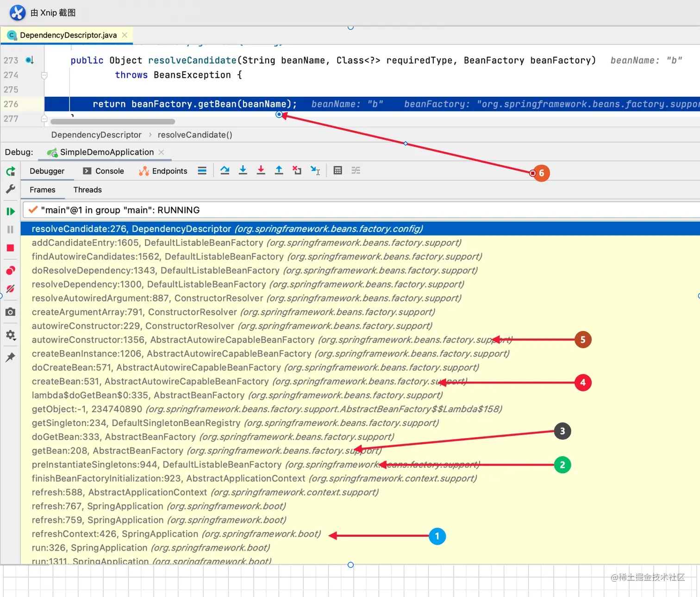This screenshot has width=700, height=597.
Task: Select frame doResolveDependency:1343
Action: coord(360,270)
